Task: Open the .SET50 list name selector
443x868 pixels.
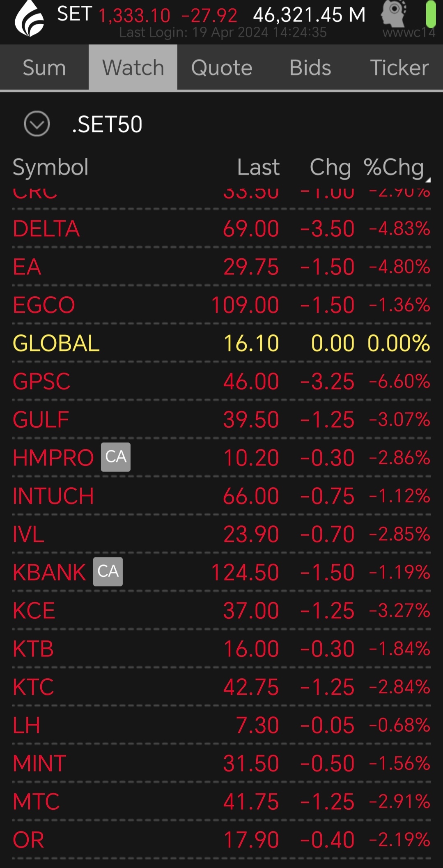Action: (x=107, y=124)
